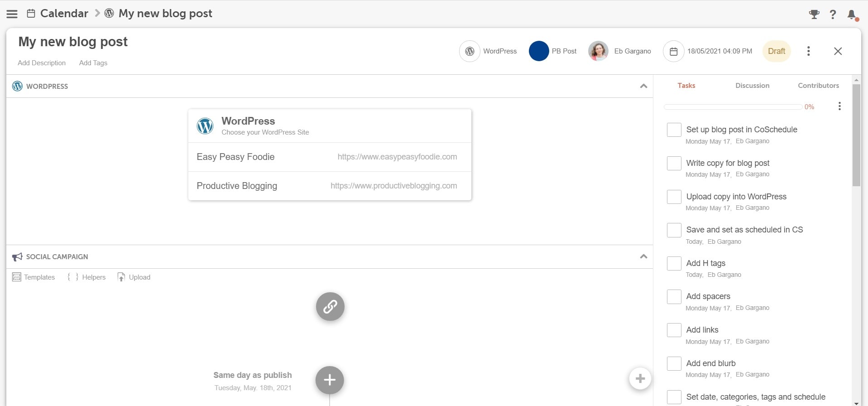
Task: Open the hamburger main menu
Action: 12,14
